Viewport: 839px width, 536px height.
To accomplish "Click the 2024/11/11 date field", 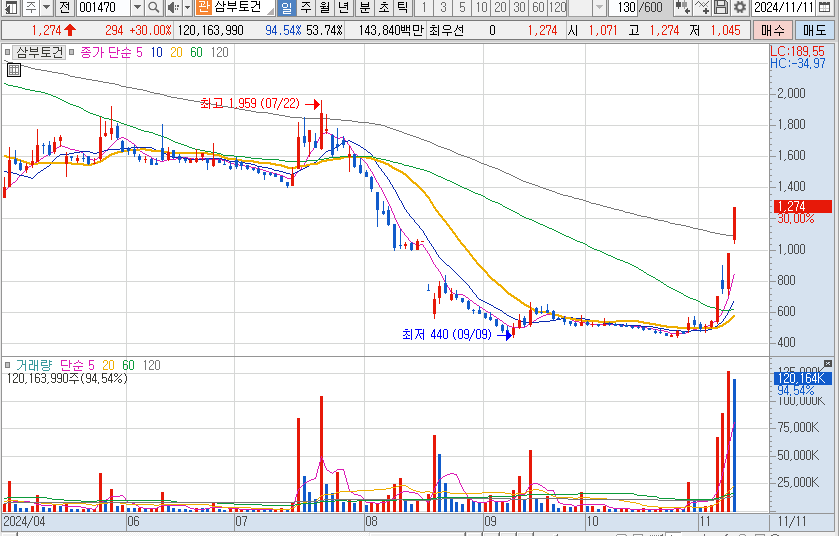I will pyautogui.click(x=784, y=7).
